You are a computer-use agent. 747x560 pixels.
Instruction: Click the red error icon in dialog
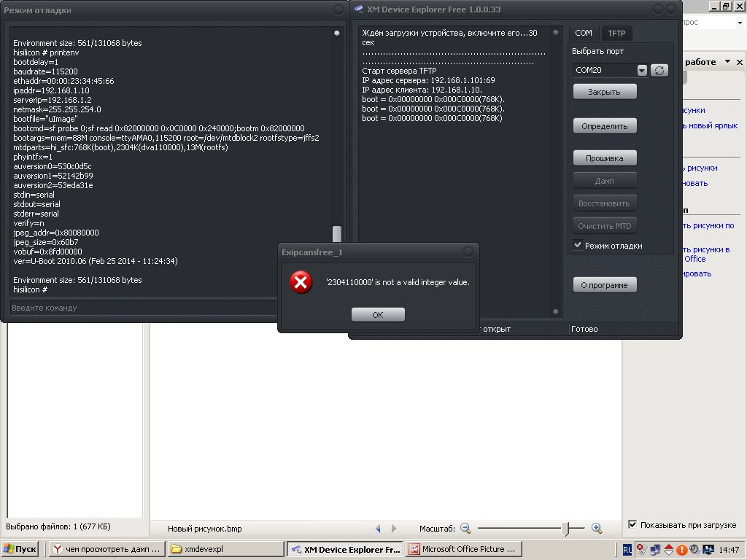coord(301,282)
